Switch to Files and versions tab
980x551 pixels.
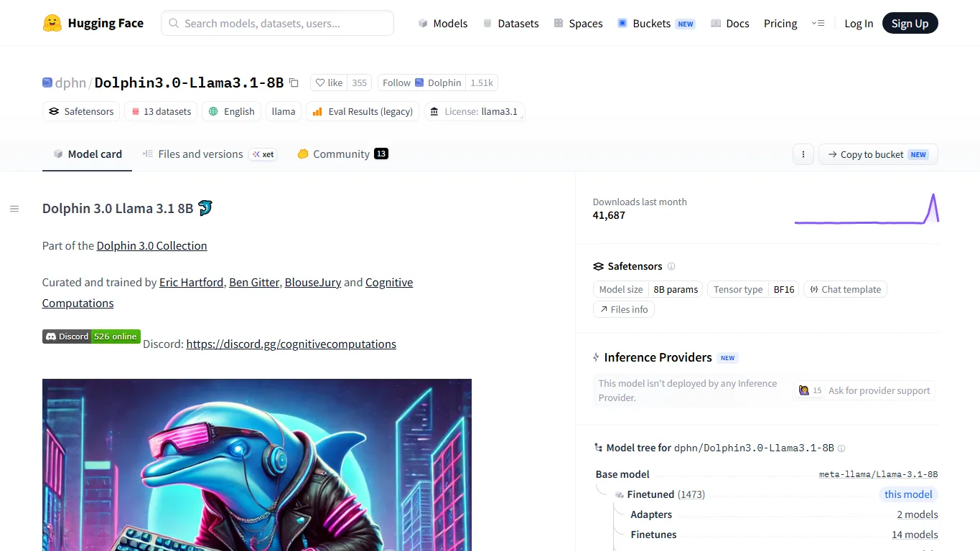209,154
